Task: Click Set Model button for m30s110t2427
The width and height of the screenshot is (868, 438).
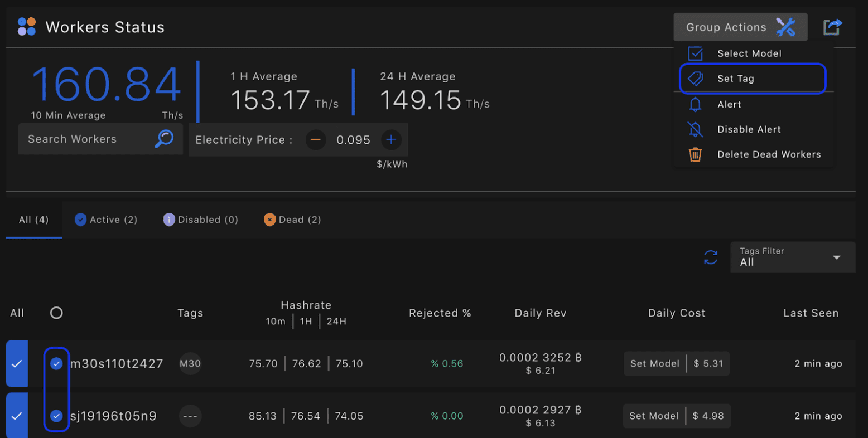Action: (x=654, y=363)
